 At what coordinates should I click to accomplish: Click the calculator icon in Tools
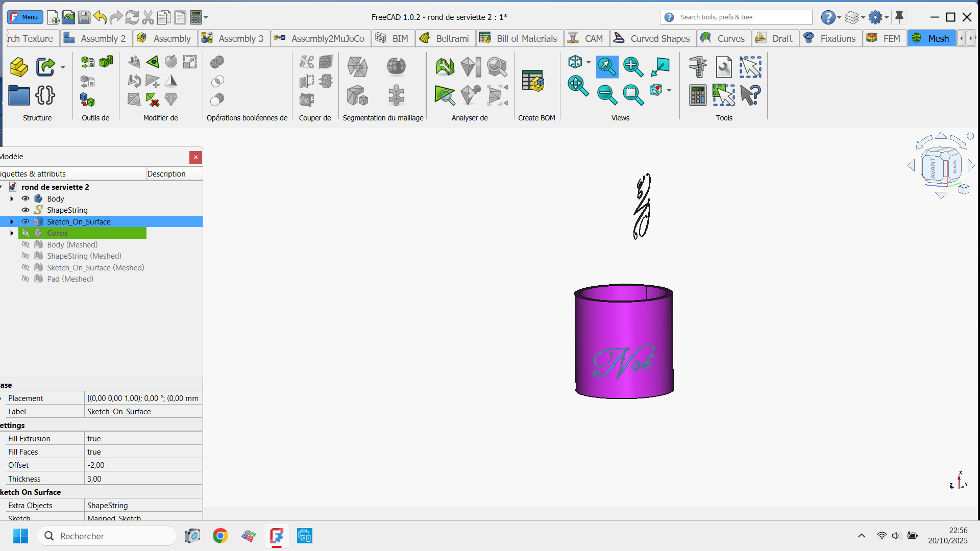(x=697, y=95)
